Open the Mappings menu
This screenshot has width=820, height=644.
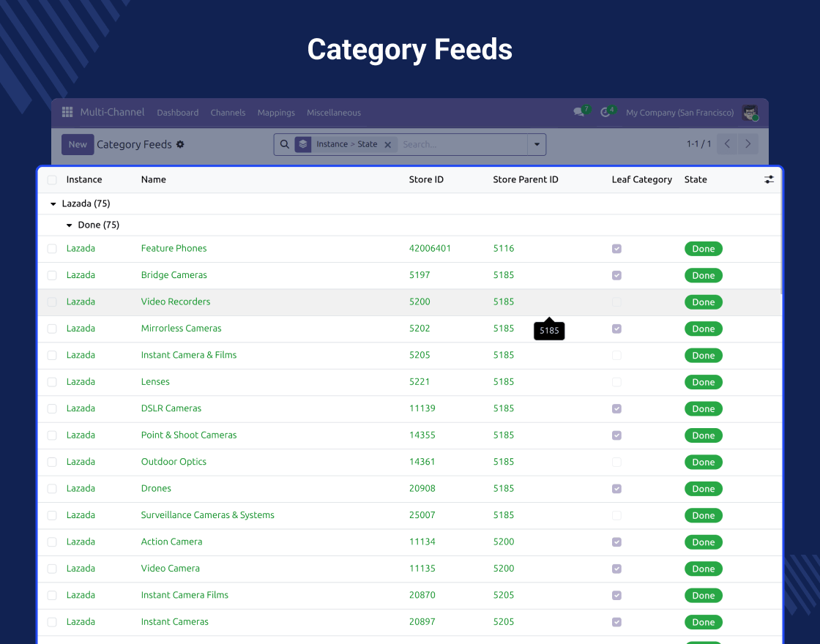276,113
